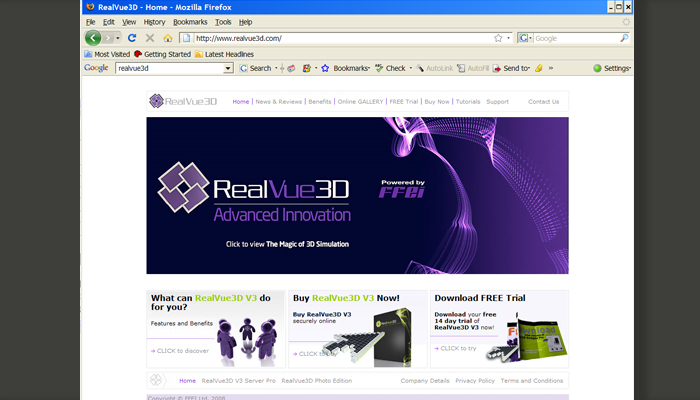
Task: Click the Forward navigation arrow
Action: coord(108,38)
